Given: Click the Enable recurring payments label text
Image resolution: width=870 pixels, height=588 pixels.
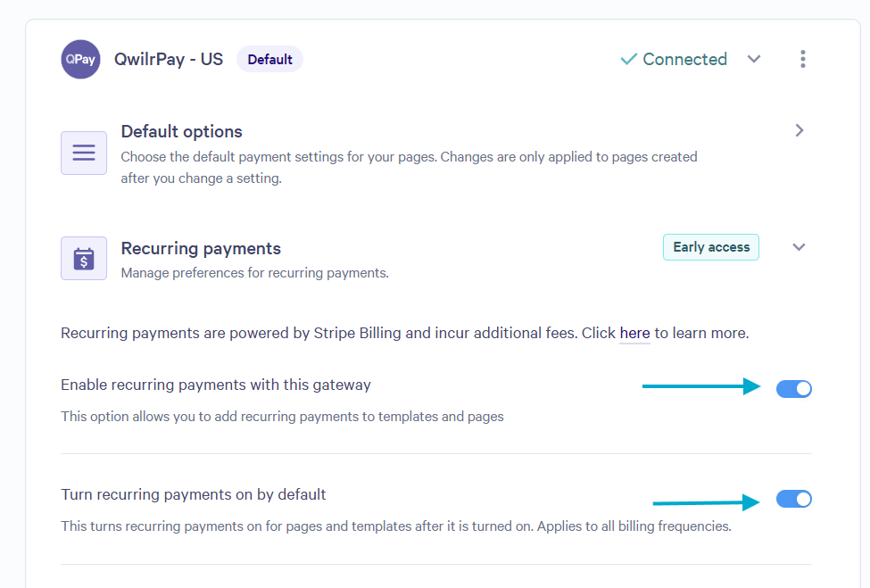Looking at the screenshot, I should tap(216, 385).
